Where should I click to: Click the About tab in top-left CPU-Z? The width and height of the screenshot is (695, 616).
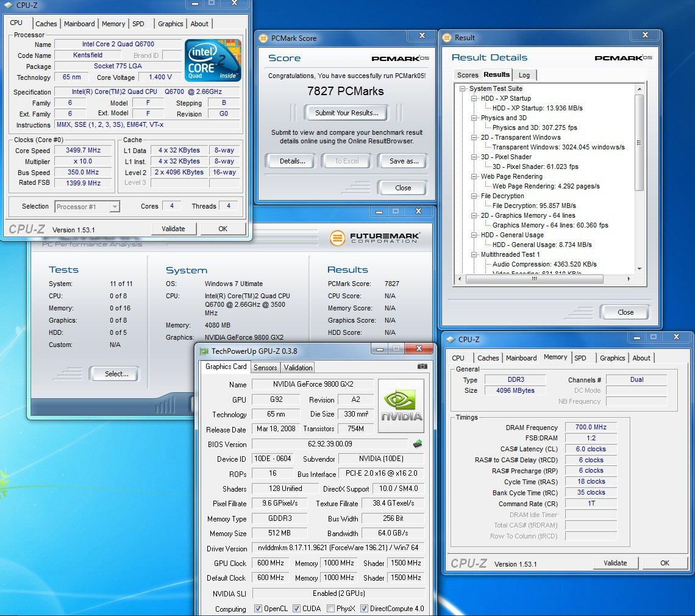click(x=199, y=24)
